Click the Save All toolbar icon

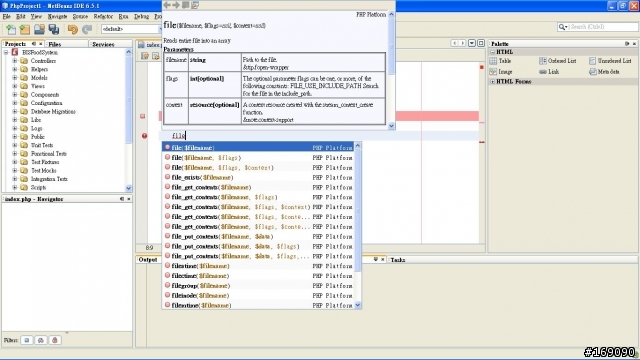point(53,29)
